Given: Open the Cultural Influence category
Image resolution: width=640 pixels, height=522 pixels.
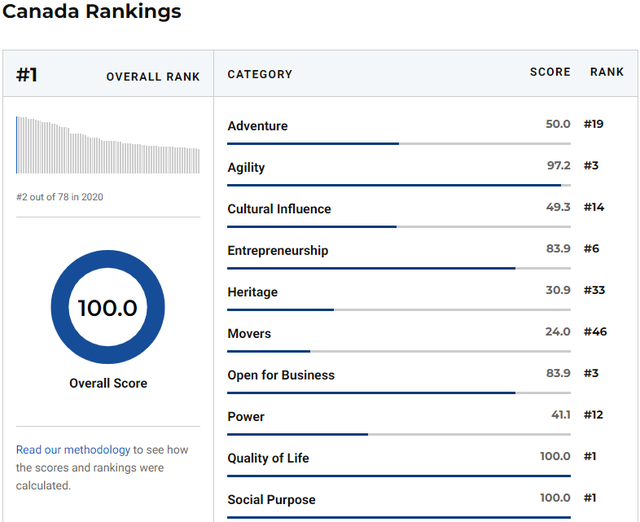Looking at the screenshot, I should point(279,209).
